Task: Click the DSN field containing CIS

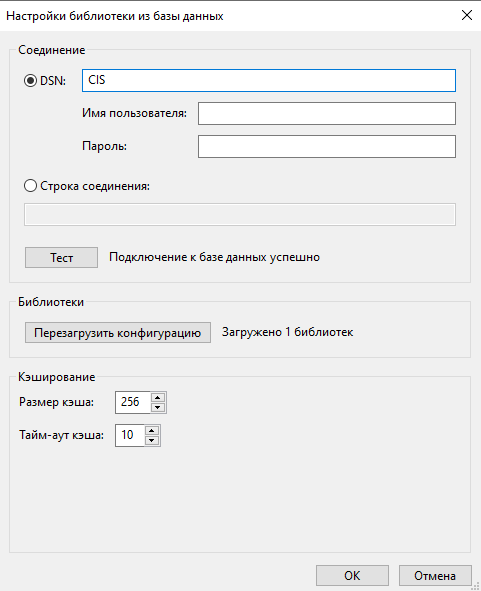Action: (269, 80)
